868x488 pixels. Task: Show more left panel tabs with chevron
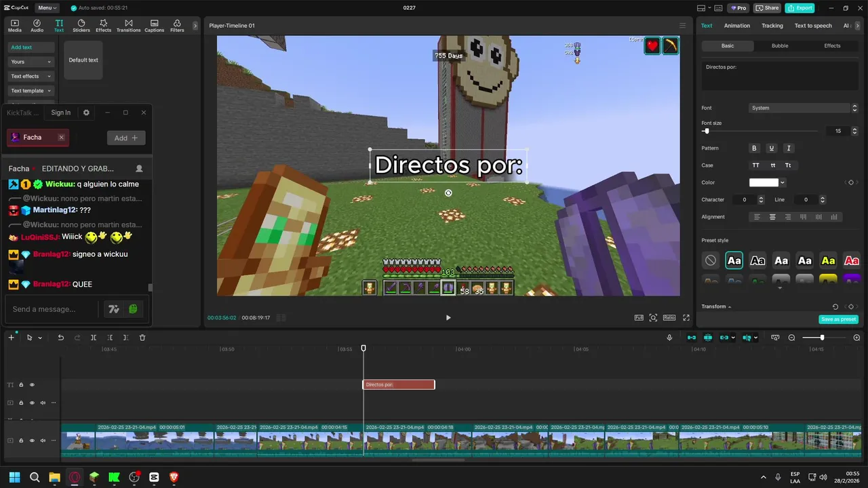pos(195,26)
